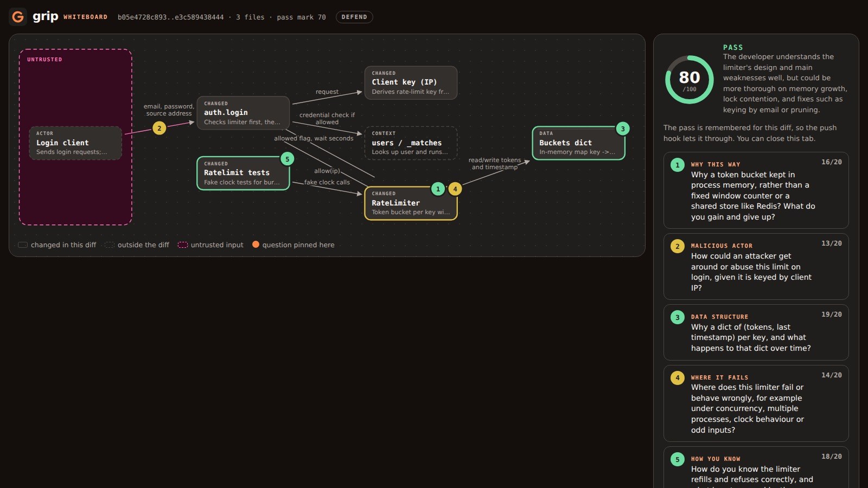Screen dimensions: 868x488
Task: Click the 14/20 score on WHERE IT FAILS
Action: click(832, 375)
